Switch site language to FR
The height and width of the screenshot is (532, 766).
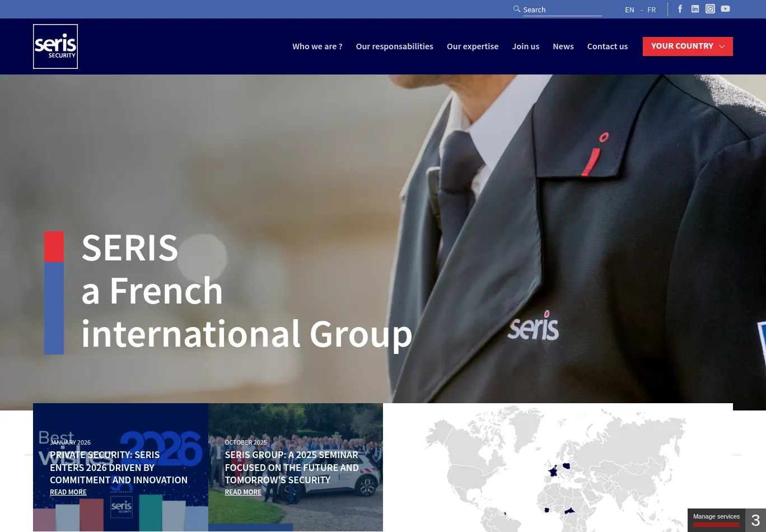(651, 10)
